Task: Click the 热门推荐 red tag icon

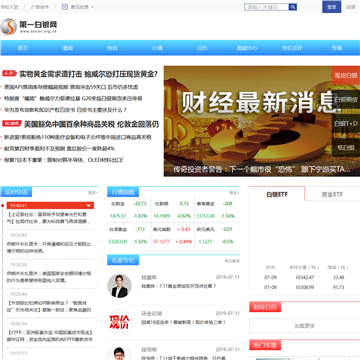Action: click(12, 124)
